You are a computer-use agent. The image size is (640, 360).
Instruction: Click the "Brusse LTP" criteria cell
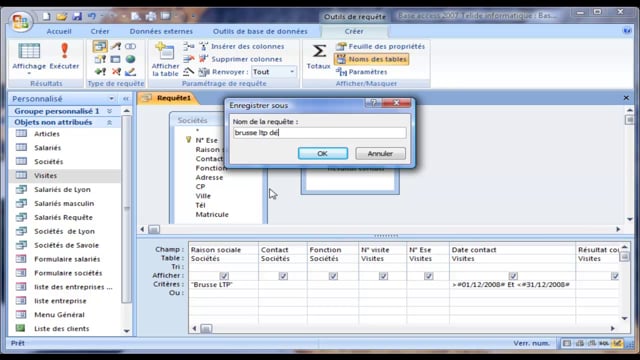223,284
